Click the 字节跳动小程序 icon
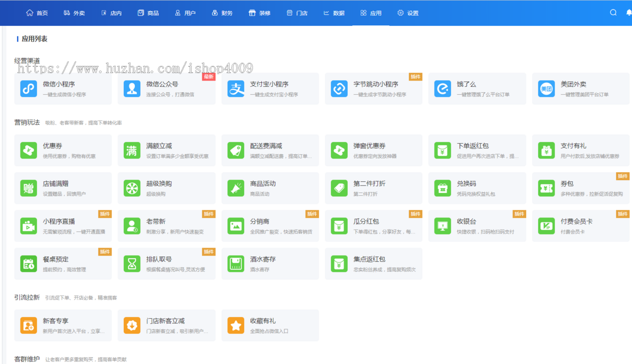This screenshot has width=632, height=364. 339,89
